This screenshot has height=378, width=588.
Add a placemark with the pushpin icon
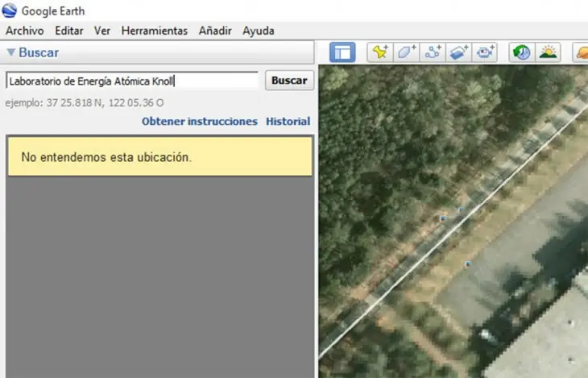pos(380,52)
